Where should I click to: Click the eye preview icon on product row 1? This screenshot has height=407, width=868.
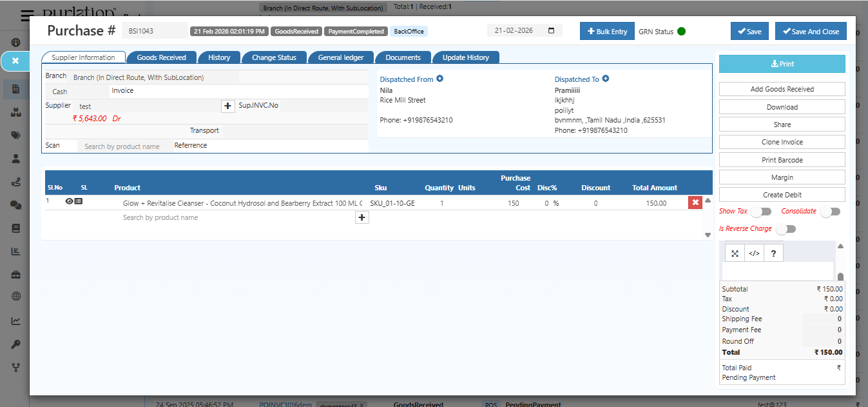tap(69, 201)
